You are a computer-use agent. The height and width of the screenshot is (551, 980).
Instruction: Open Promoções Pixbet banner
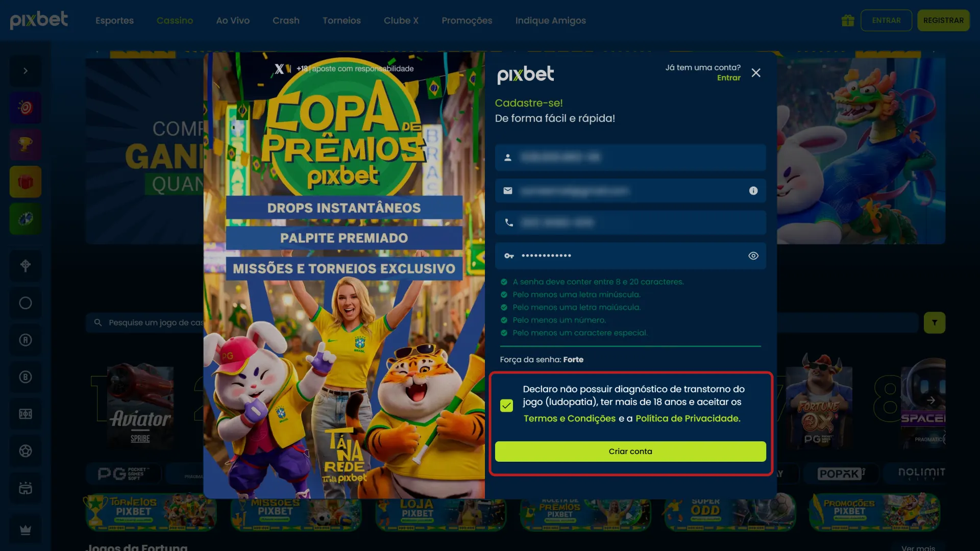[875, 512]
